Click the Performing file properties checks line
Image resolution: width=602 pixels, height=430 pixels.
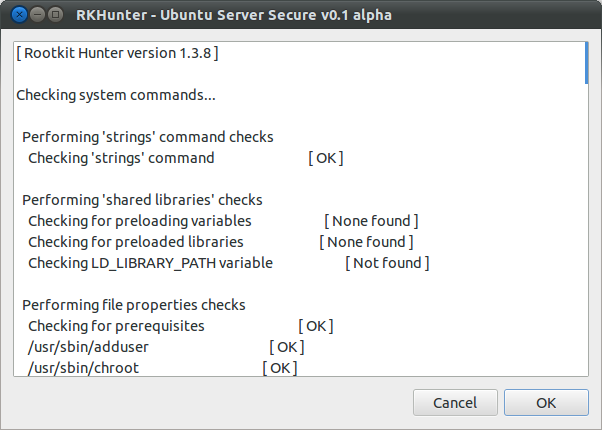pyautogui.click(x=134, y=305)
